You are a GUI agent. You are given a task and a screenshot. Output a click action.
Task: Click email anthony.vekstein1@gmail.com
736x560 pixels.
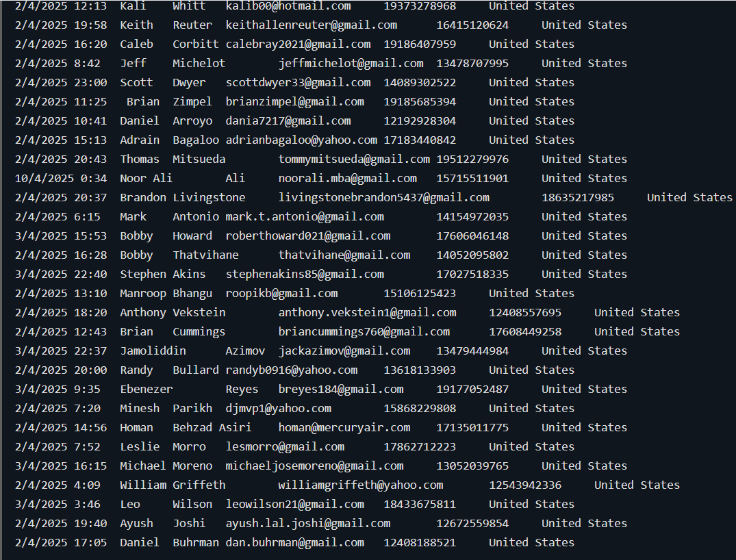click(367, 313)
